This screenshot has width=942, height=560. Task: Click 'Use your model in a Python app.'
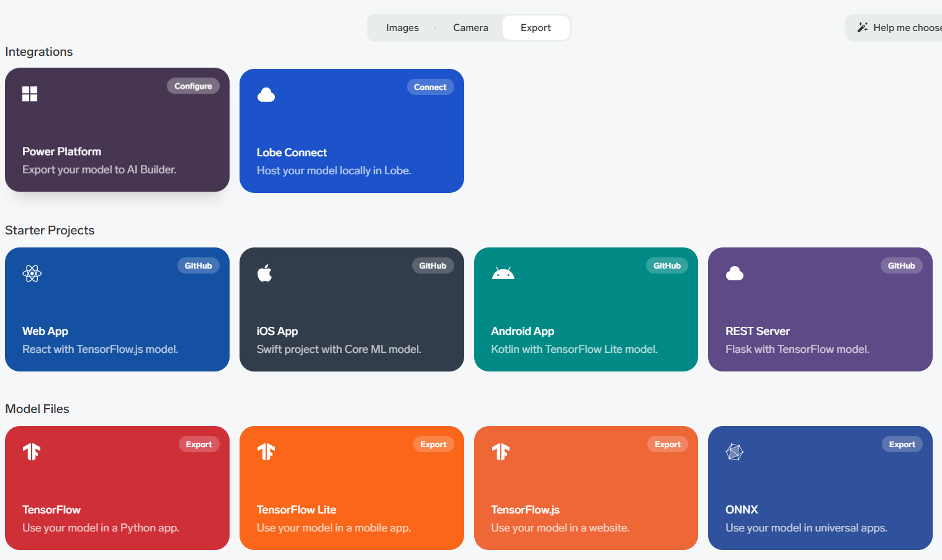(x=101, y=528)
